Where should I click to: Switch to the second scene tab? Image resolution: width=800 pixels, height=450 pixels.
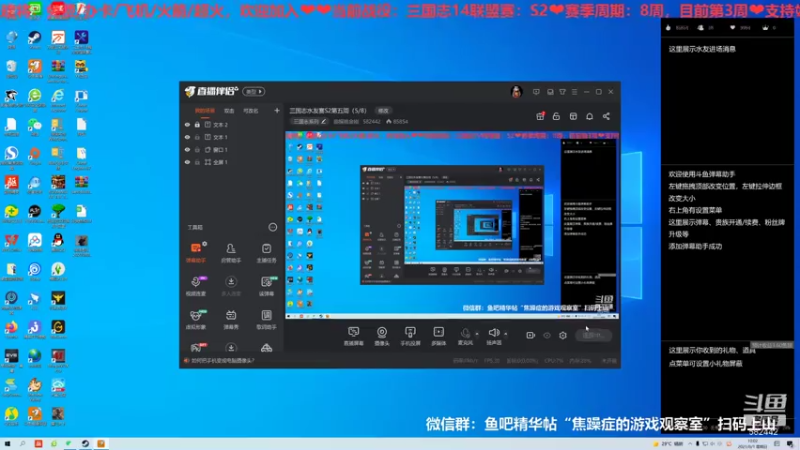coord(229,111)
